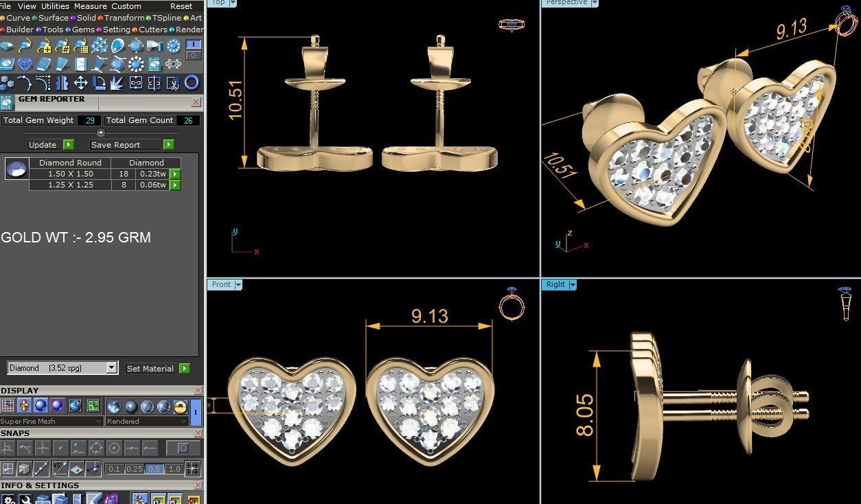Open the Top viewport dropdown arrow

point(232,3)
